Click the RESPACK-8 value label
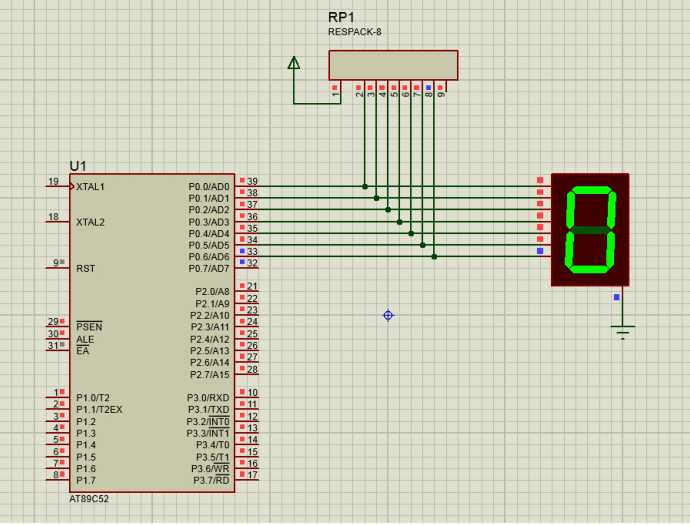The height and width of the screenshot is (525, 690). pos(355,32)
